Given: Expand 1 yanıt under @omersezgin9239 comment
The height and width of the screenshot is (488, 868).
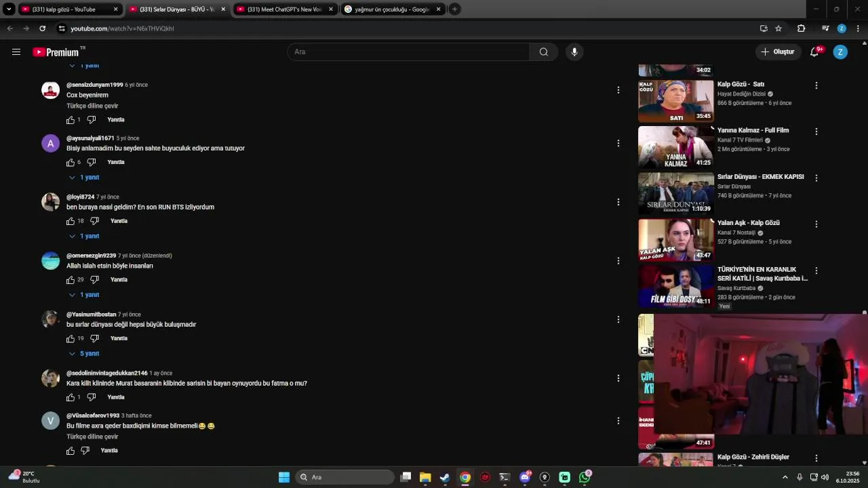Looking at the screenshot, I should (x=84, y=295).
